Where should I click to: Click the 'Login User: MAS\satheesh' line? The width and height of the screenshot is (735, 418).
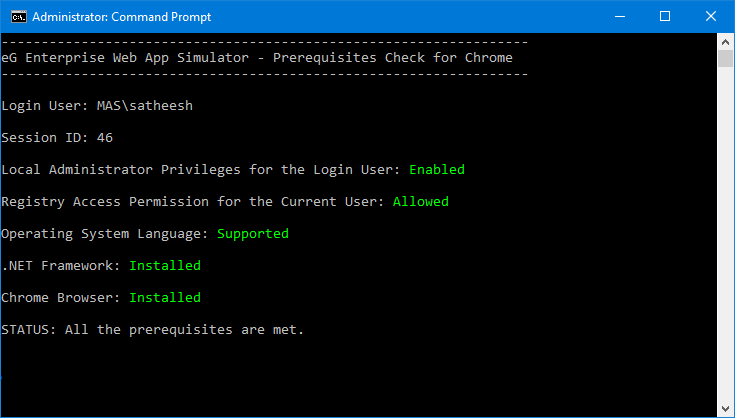(97, 105)
